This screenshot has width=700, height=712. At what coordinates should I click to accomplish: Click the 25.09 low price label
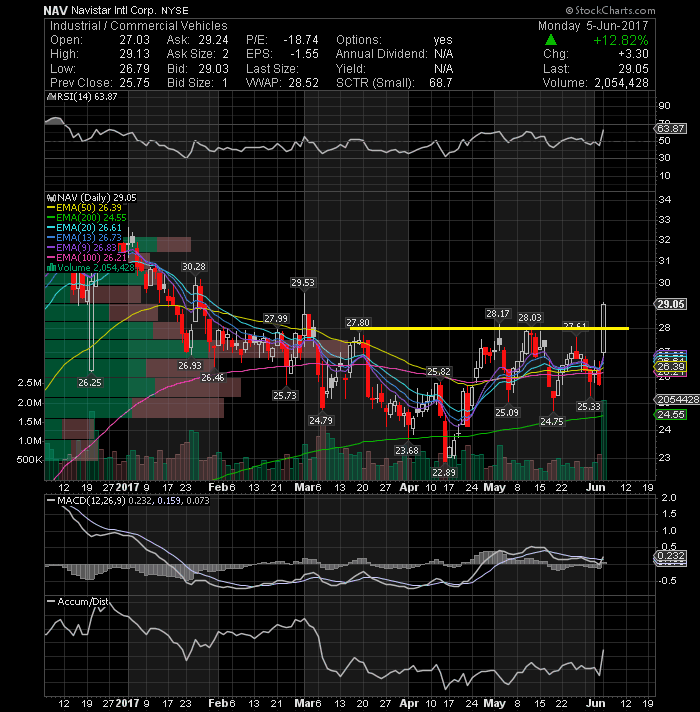click(507, 412)
